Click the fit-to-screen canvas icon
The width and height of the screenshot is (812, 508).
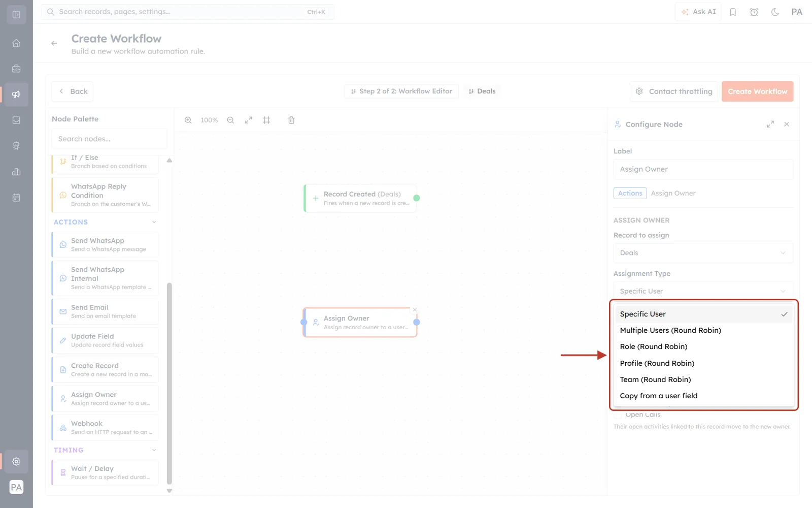click(248, 120)
